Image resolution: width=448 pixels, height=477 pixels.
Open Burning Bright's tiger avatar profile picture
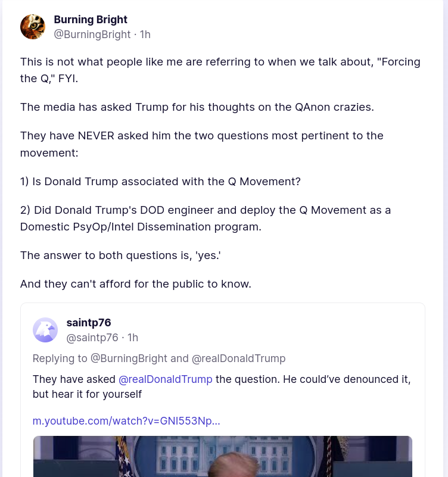pyautogui.click(x=33, y=27)
